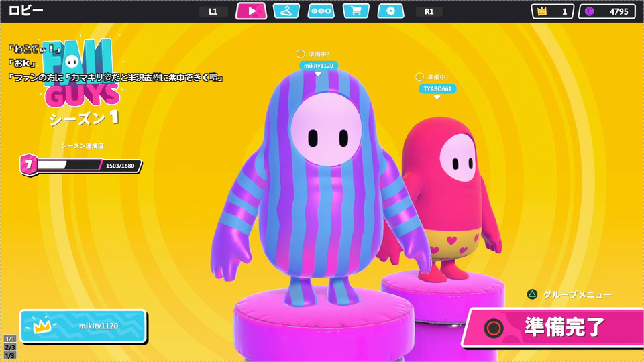Screen dimensions: 644x362
Task: Click the L1 tab switch indicator
Action: click(x=213, y=11)
